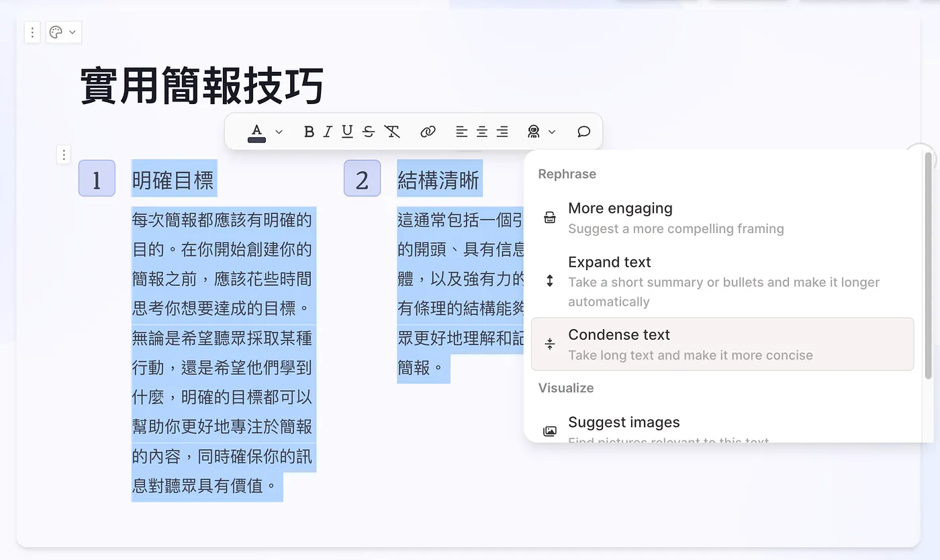The width and height of the screenshot is (940, 560).
Task: Choose Expand text from the menu
Action: point(722,281)
